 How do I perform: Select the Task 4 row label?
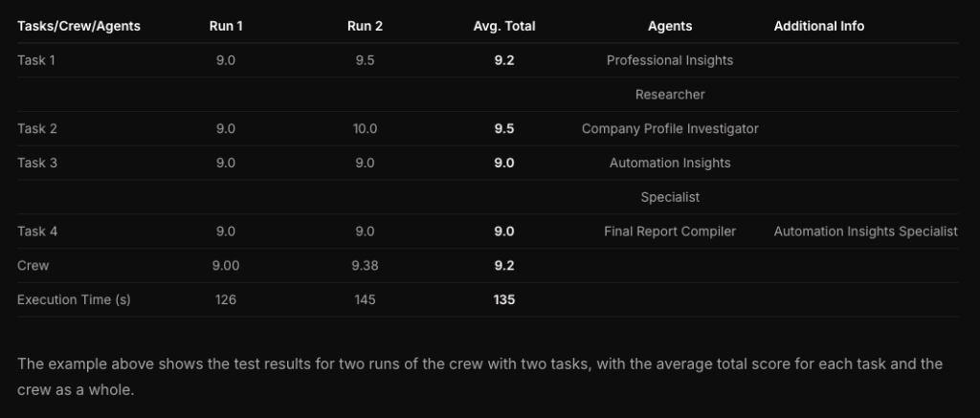coord(37,231)
